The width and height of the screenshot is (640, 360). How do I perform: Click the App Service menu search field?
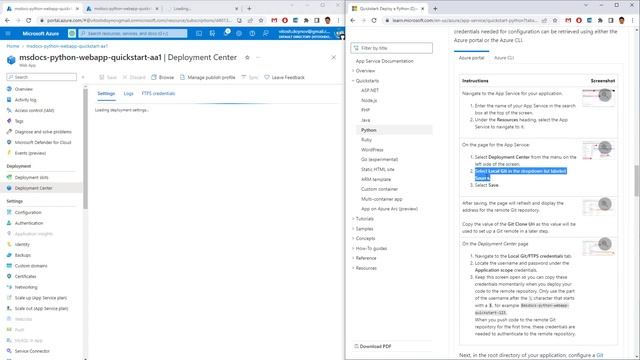point(41,77)
